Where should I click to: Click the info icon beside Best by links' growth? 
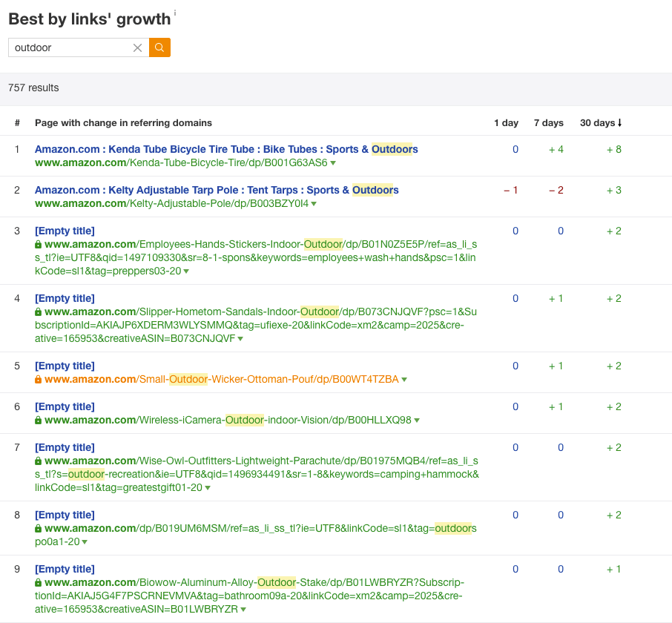(175, 13)
